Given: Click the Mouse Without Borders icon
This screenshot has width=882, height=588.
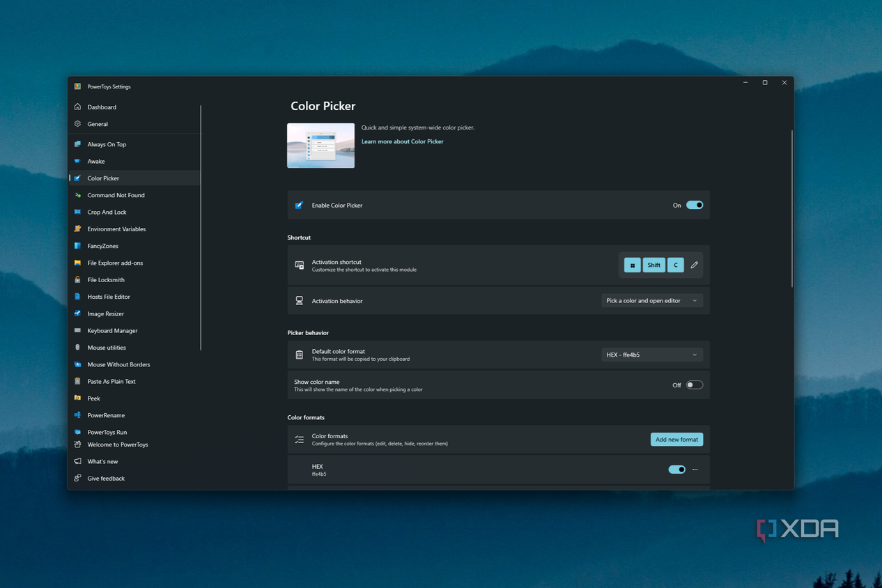Looking at the screenshot, I should coord(77,364).
